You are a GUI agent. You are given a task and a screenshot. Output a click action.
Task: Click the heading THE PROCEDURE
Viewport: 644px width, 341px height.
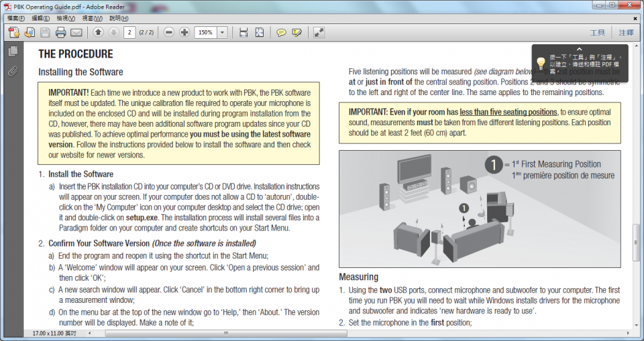(x=76, y=54)
